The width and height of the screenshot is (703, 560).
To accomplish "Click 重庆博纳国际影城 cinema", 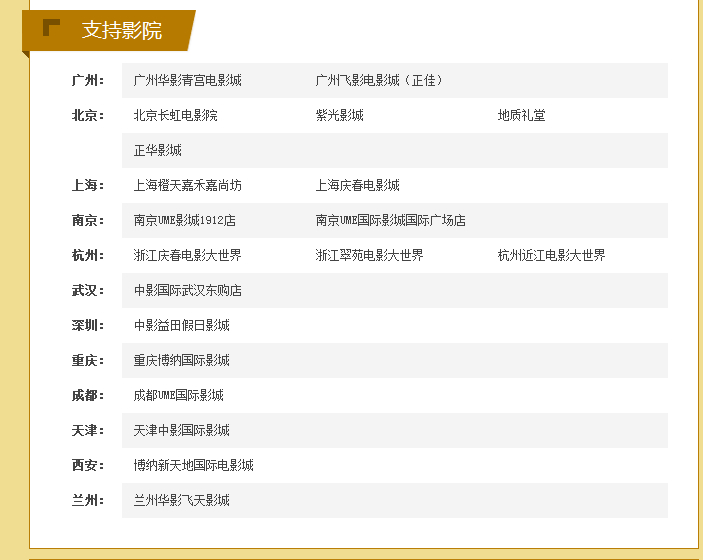I will pyautogui.click(x=182, y=360).
